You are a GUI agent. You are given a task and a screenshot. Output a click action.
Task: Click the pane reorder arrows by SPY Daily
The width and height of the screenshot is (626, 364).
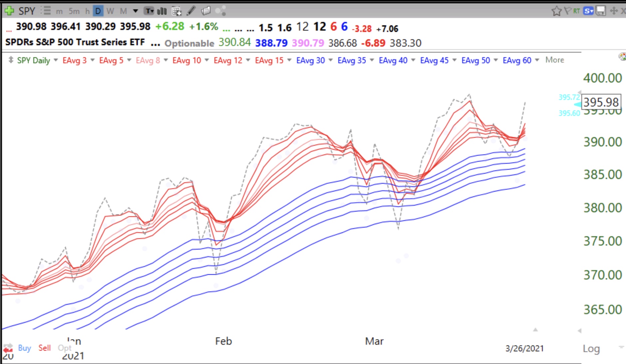click(x=11, y=60)
